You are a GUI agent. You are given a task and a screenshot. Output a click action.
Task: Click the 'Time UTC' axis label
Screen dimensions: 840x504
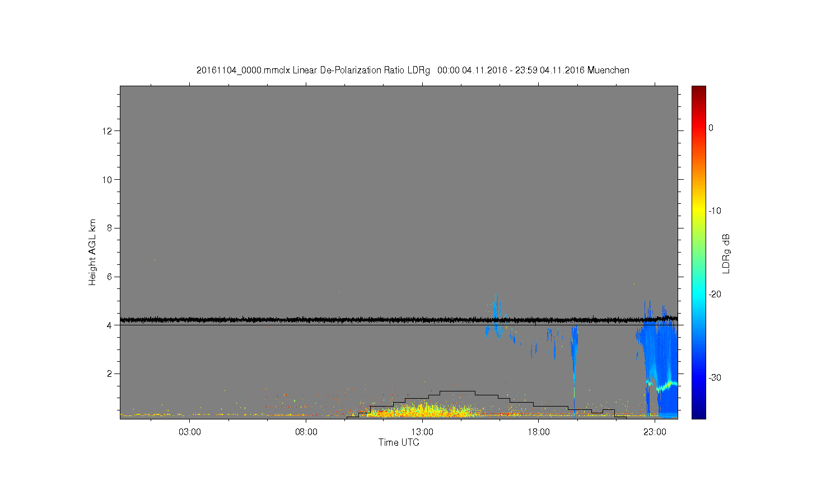[x=399, y=442]
